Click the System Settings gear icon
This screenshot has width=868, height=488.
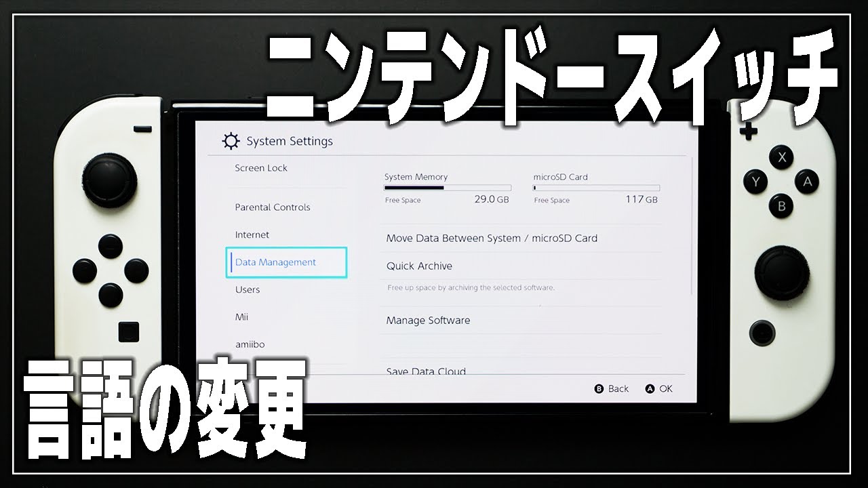pos(231,140)
